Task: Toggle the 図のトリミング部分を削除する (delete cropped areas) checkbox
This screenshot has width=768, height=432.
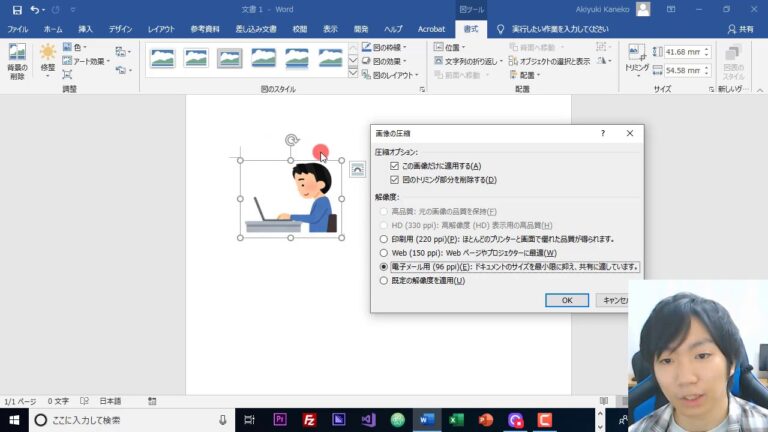Action: (x=394, y=180)
